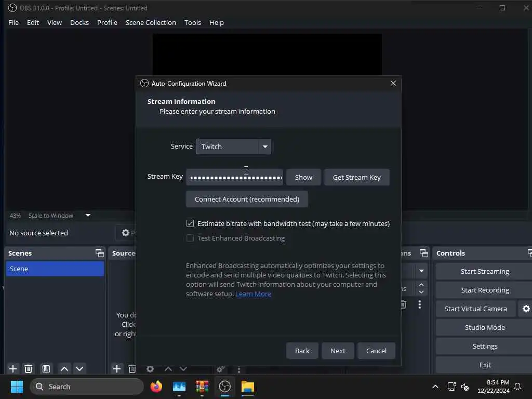Move source up arrow icon

point(168,369)
